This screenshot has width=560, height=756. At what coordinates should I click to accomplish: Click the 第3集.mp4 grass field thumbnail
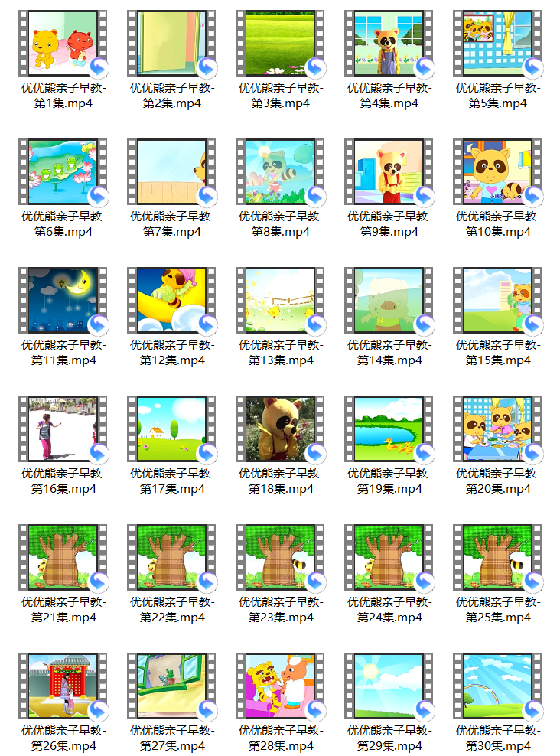[280, 44]
